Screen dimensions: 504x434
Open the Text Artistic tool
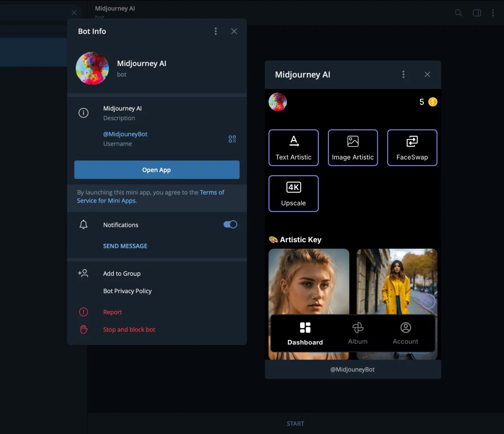pos(293,147)
